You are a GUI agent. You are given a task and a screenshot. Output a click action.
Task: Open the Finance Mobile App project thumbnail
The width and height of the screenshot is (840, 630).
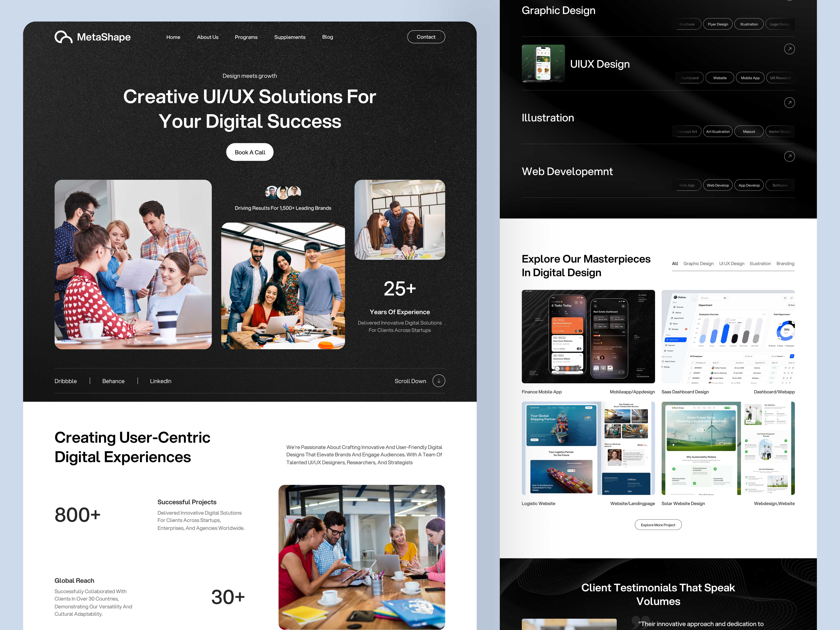tap(588, 337)
